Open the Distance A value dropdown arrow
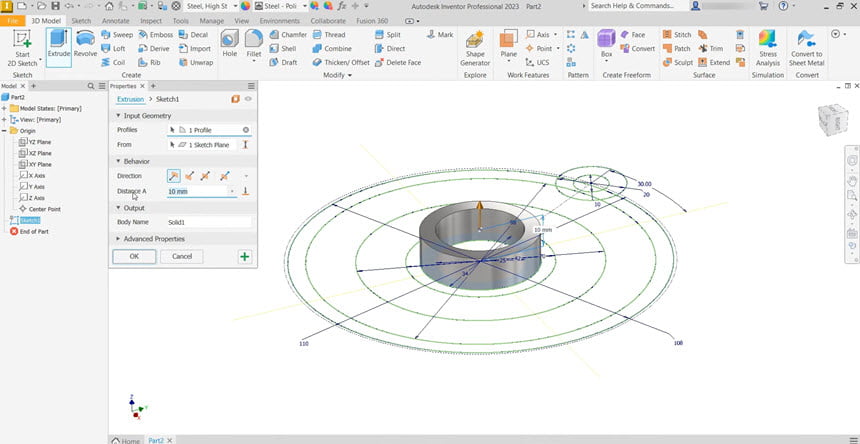The image size is (860, 444). 232,191
